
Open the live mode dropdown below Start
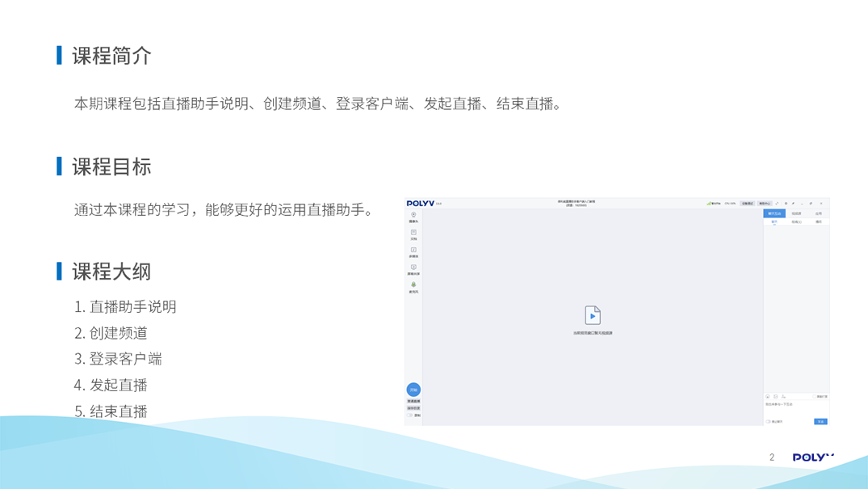pos(413,401)
